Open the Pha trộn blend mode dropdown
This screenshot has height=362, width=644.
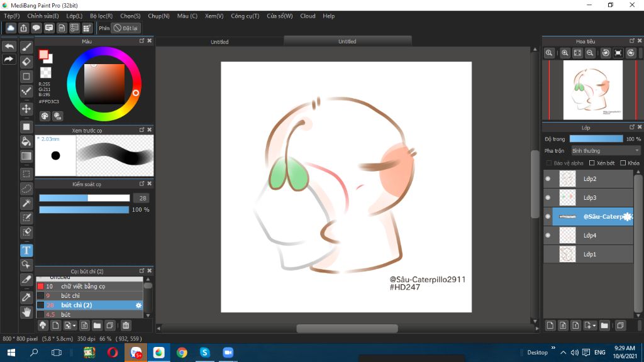[x=606, y=151]
